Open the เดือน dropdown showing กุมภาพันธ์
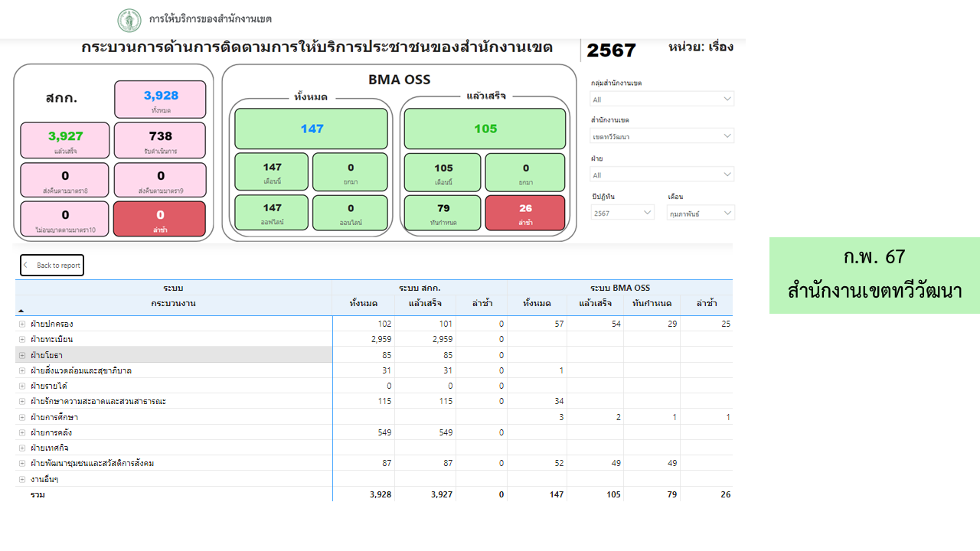This screenshot has height=551, width=980. tap(700, 213)
